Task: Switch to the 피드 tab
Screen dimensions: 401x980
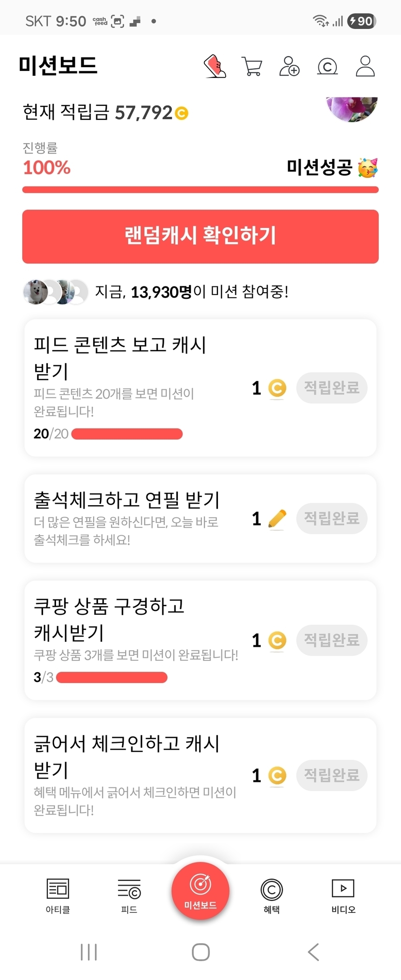Action: point(129,896)
